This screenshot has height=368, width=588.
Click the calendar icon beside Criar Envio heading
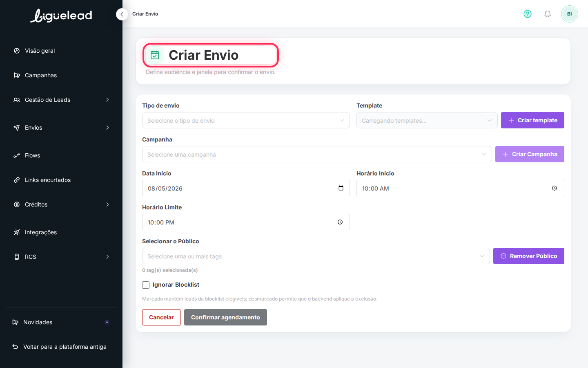[x=155, y=55]
